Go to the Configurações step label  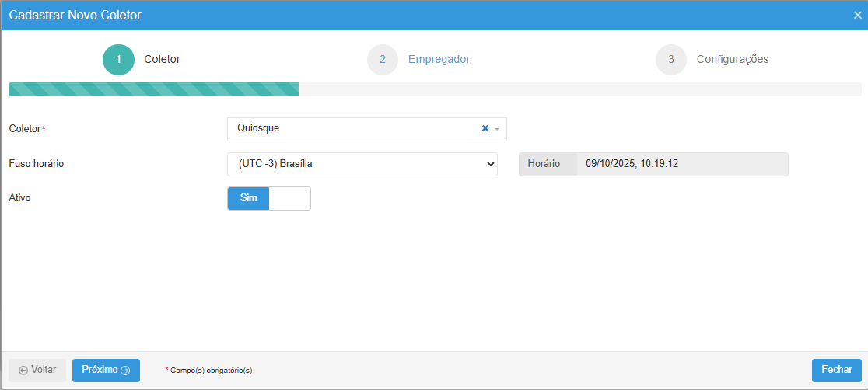pyautogui.click(x=732, y=60)
